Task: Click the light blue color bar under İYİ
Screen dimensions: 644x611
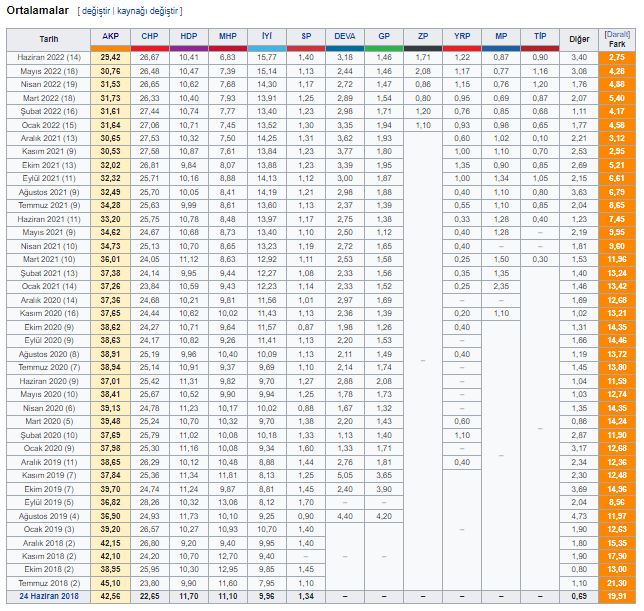Action: click(x=266, y=47)
